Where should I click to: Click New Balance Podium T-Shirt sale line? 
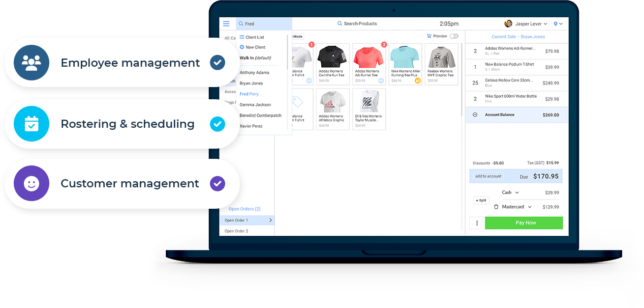[x=516, y=67]
